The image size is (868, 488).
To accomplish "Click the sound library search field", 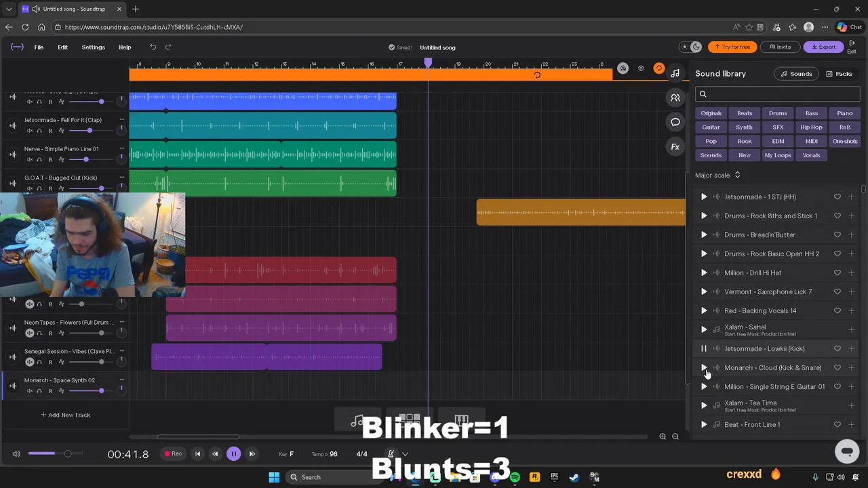I will click(x=777, y=94).
